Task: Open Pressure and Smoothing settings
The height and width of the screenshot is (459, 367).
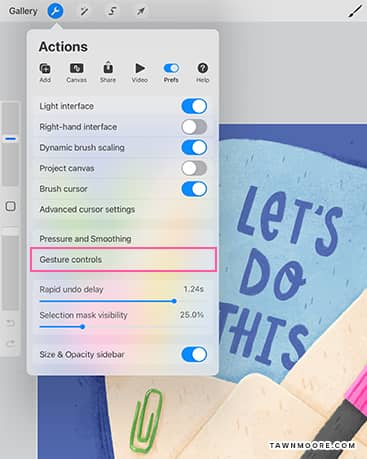Action: click(123, 239)
